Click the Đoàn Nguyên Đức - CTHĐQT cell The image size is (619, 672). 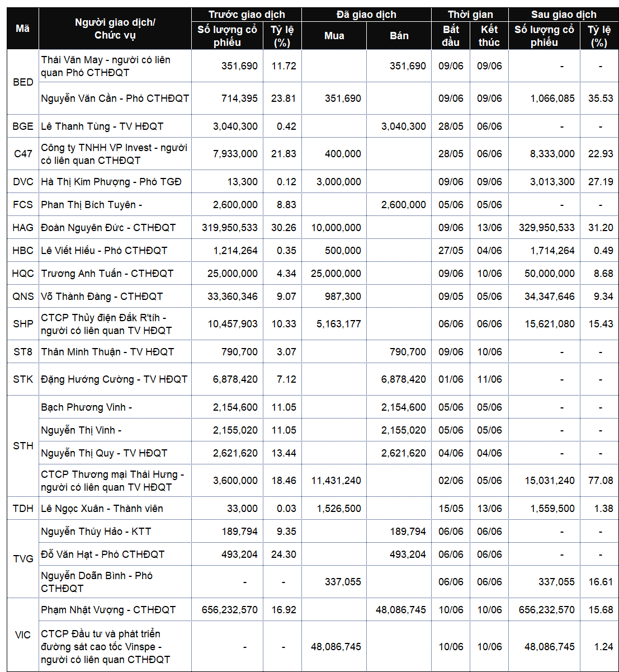108,228
